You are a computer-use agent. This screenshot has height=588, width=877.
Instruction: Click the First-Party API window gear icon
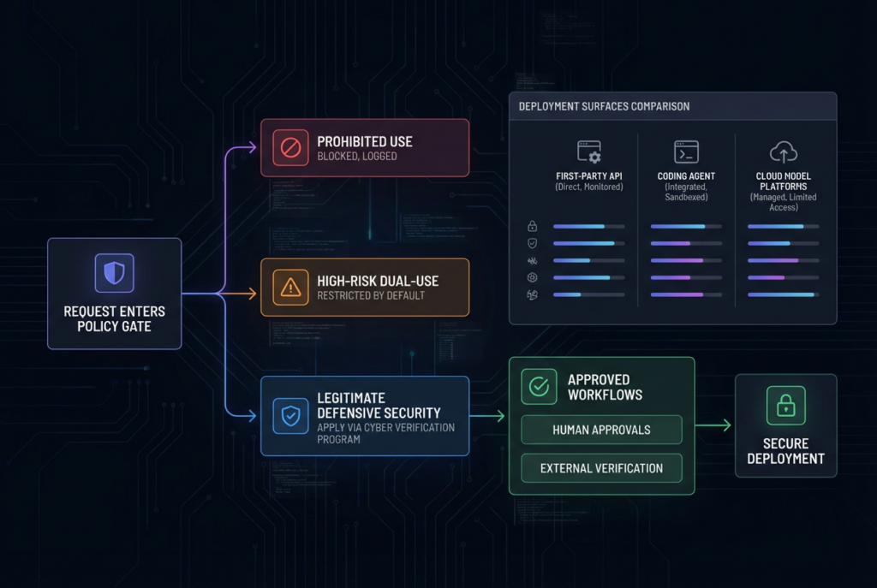pos(589,153)
